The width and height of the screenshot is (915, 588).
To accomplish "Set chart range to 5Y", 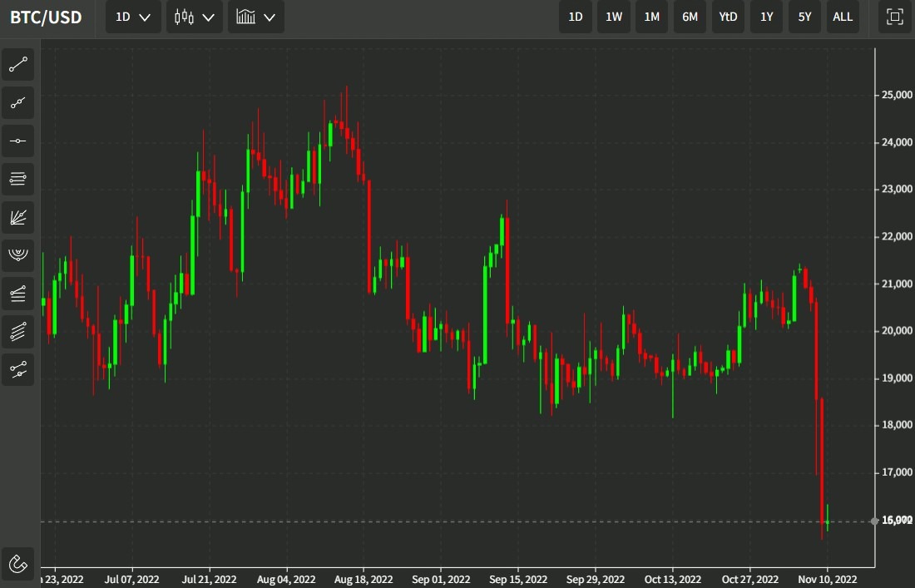I will 804,17.
